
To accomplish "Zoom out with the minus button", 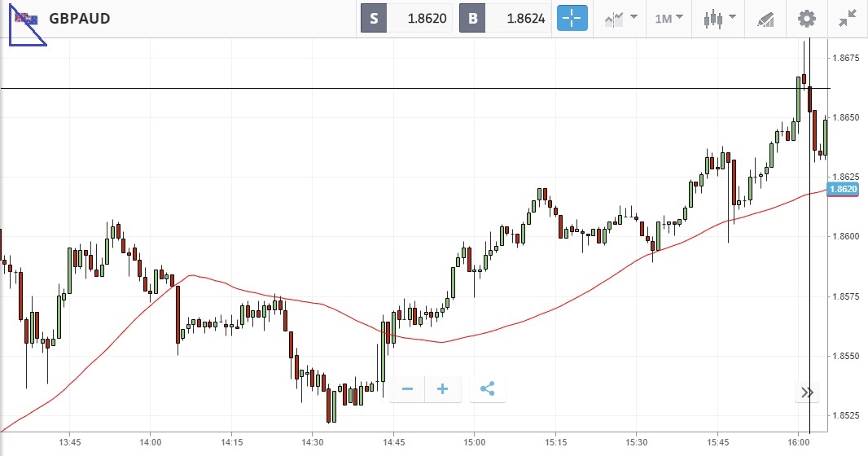I will (407, 389).
